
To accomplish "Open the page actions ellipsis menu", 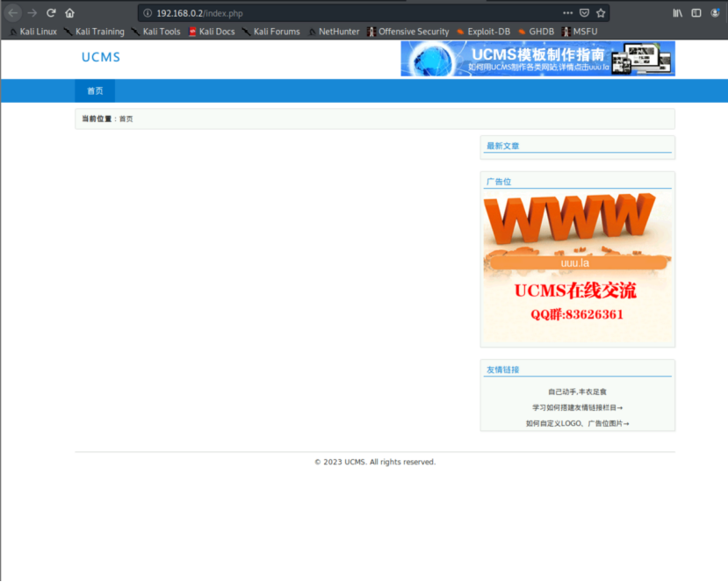I will point(568,13).
